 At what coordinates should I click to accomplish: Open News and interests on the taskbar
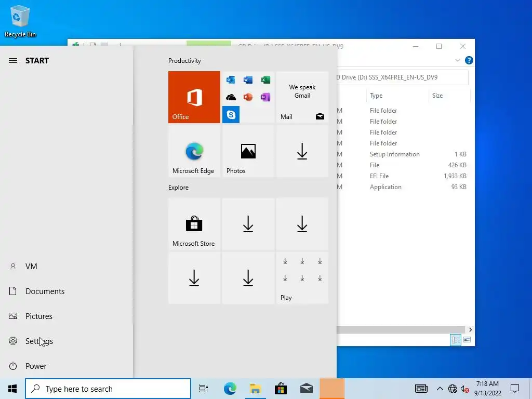point(421,389)
